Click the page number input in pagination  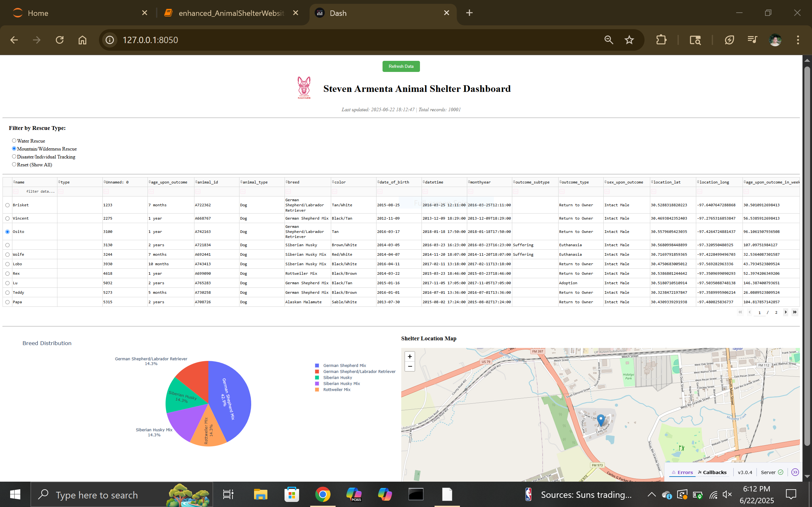pyautogui.click(x=759, y=312)
